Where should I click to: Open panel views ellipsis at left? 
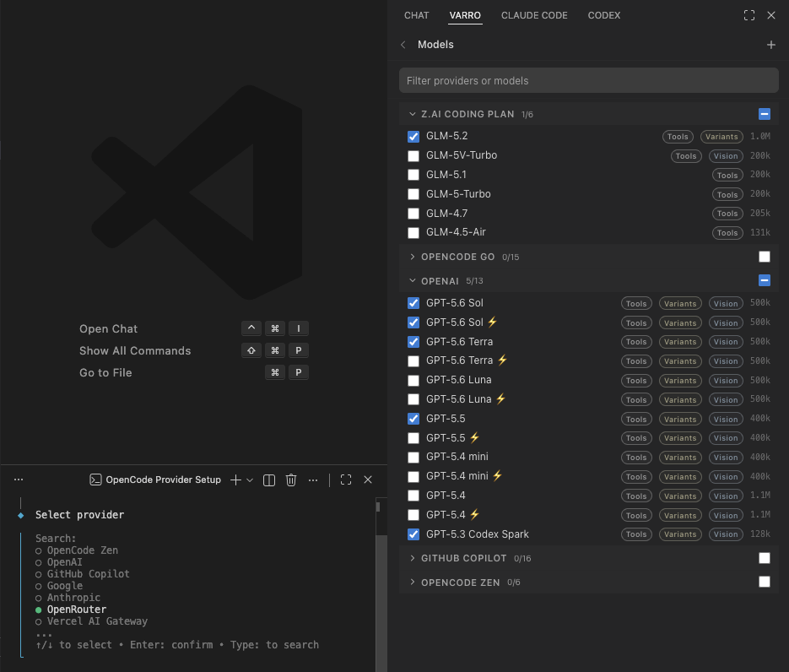point(19,480)
